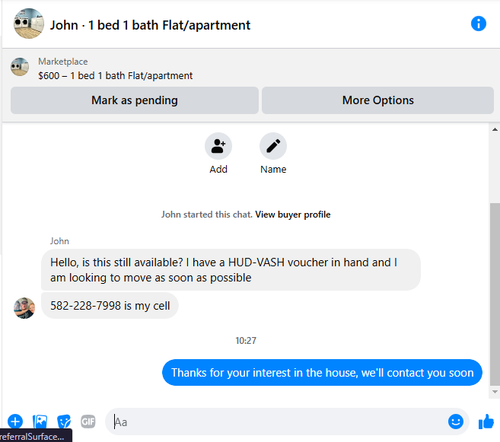Open More Options for the listing
Image resolution: width=500 pixels, height=442 pixels.
click(378, 100)
